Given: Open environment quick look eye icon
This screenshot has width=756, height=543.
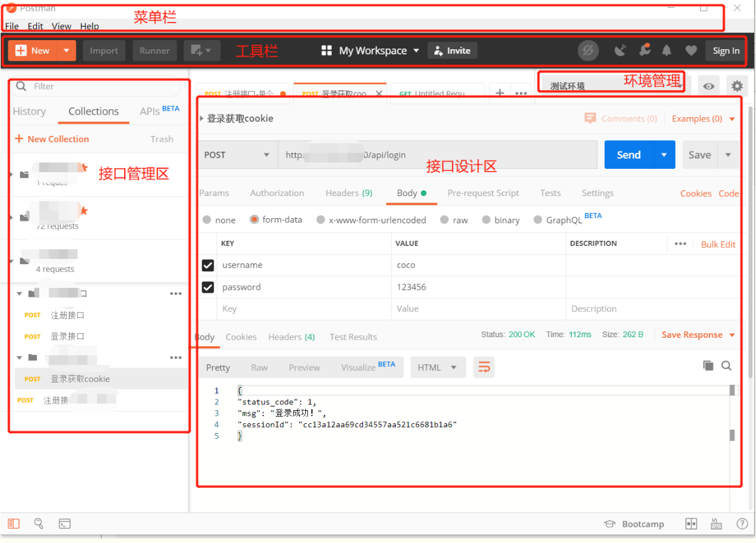Looking at the screenshot, I should click(708, 86).
